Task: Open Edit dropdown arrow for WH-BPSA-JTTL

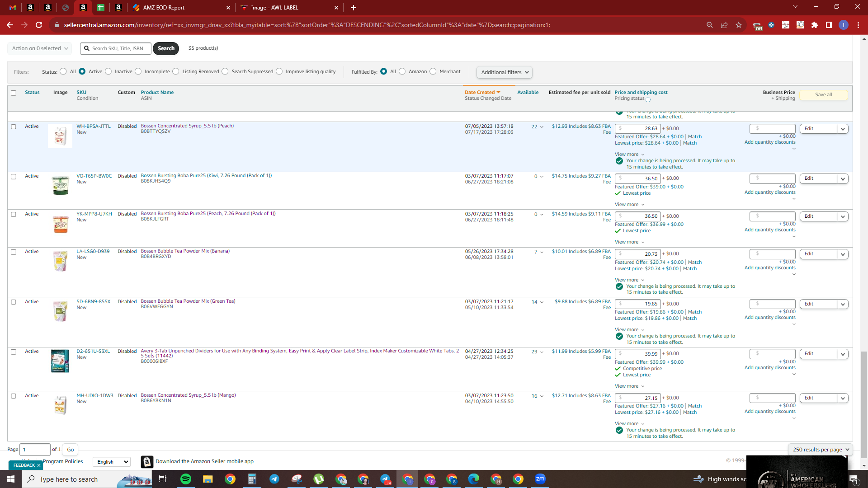Action: [x=843, y=129]
